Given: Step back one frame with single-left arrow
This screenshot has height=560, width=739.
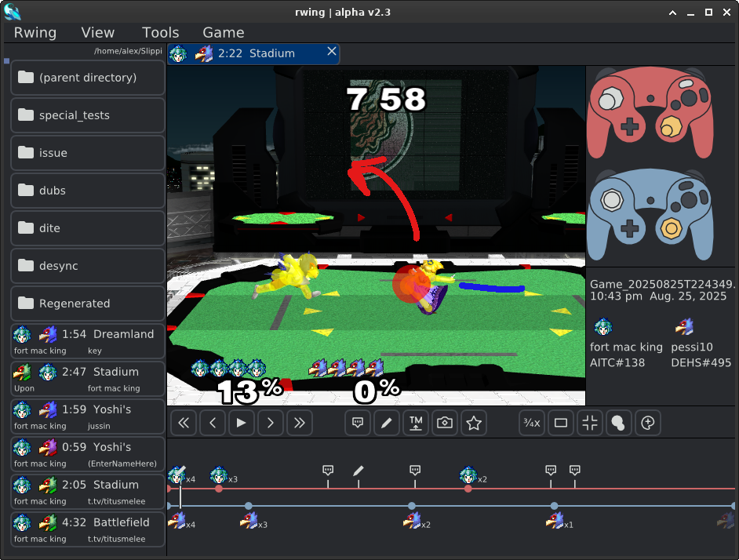Looking at the screenshot, I should (213, 423).
